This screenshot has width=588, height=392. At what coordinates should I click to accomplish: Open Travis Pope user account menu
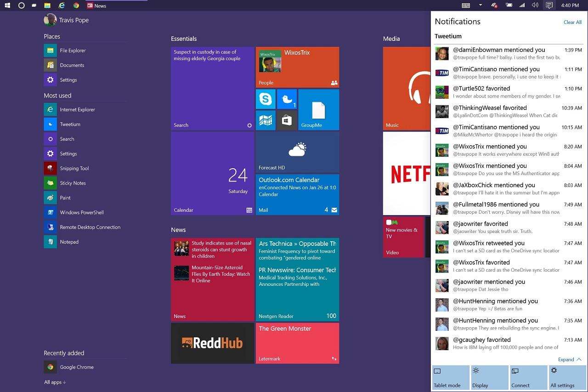tap(66, 20)
